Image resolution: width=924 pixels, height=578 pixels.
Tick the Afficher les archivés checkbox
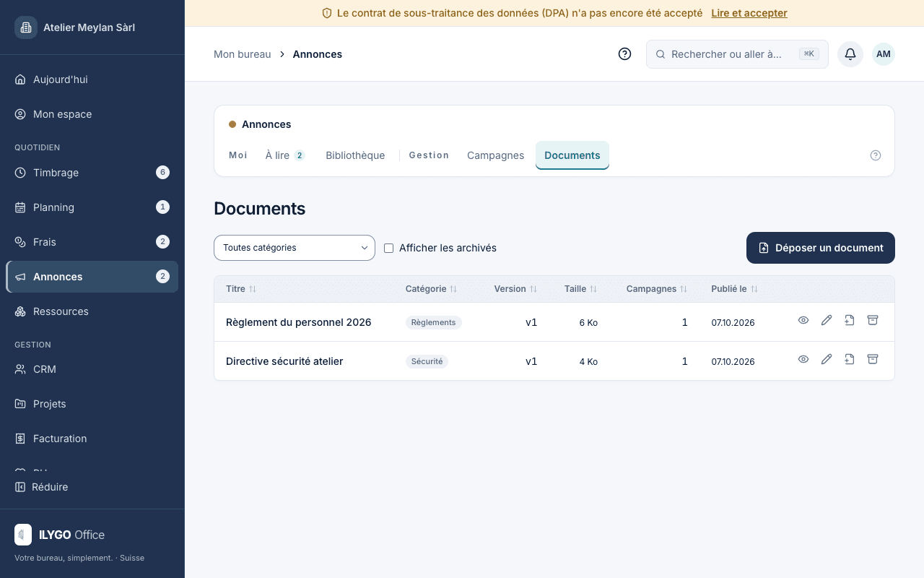click(388, 248)
